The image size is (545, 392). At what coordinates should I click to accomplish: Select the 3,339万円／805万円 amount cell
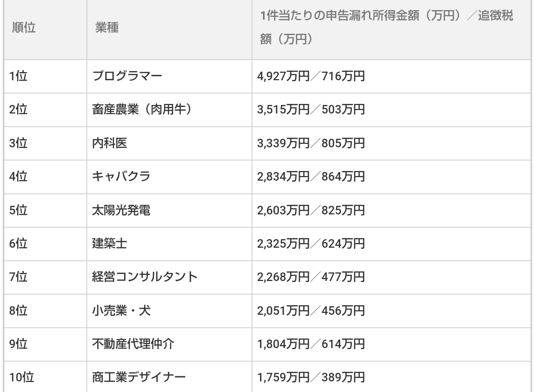click(x=311, y=143)
